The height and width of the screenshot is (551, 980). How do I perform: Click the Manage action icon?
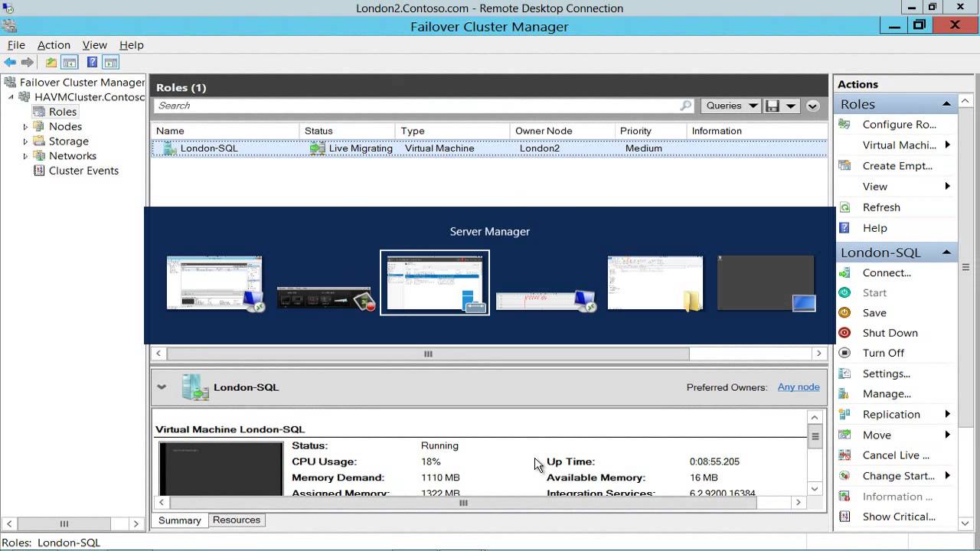(844, 393)
